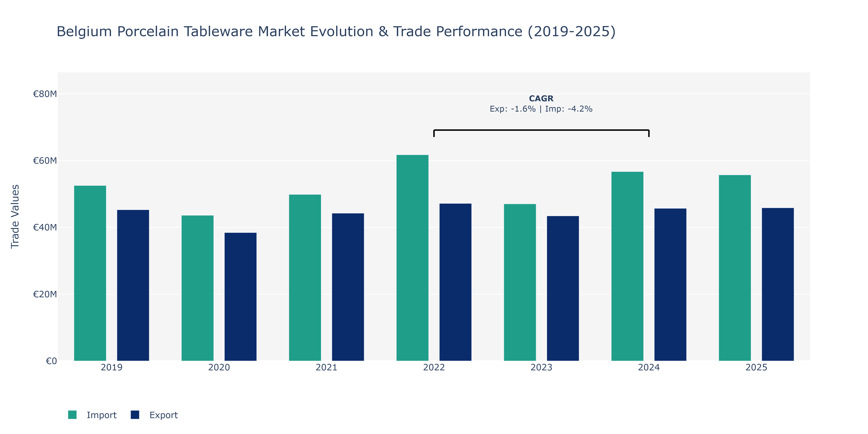Viewport: 868px width, 434px height.
Task: Toggle the Import legend entry
Action: coord(92,415)
